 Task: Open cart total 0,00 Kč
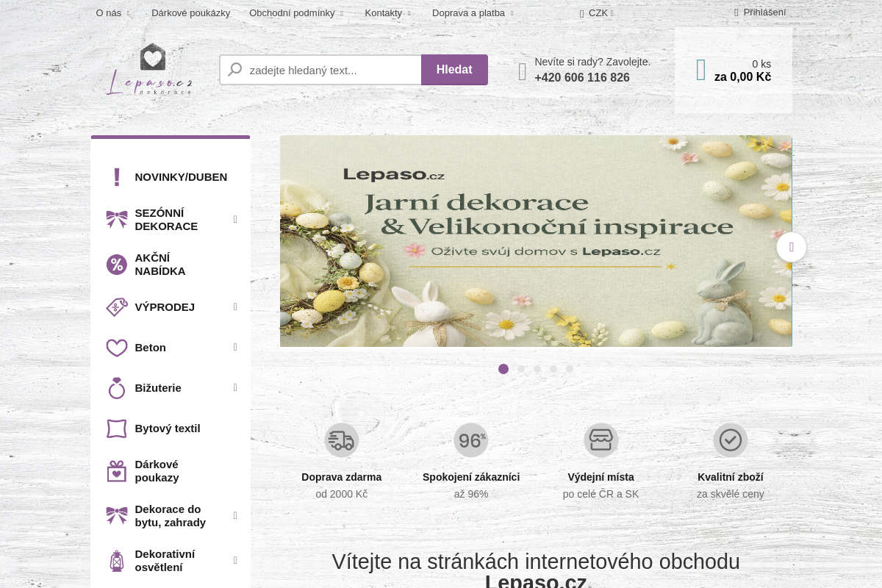[742, 77]
